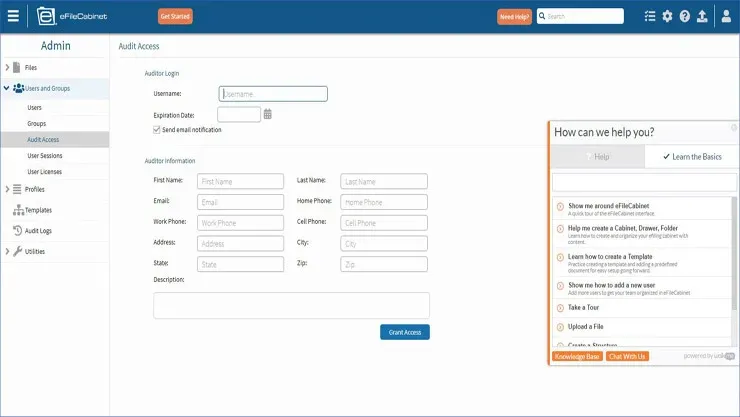The width and height of the screenshot is (740, 417).
Task: Focus the State field
Action: coord(241,265)
